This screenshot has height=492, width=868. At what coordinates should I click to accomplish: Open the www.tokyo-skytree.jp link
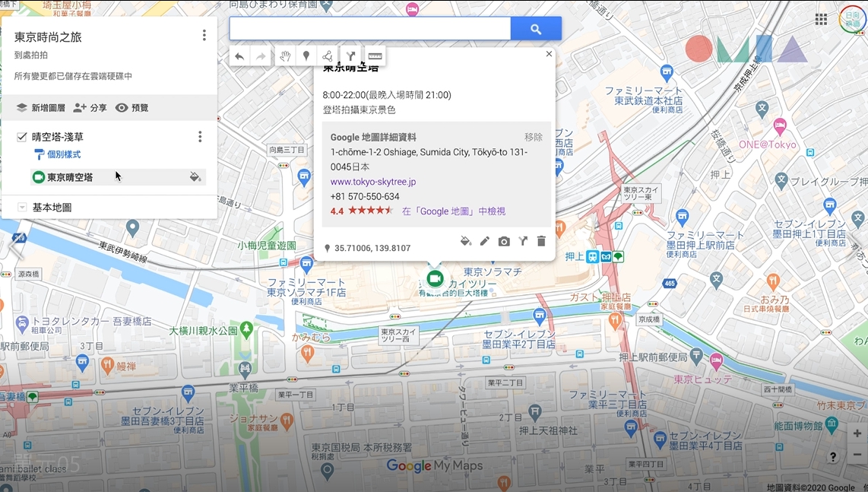[373, 182]
